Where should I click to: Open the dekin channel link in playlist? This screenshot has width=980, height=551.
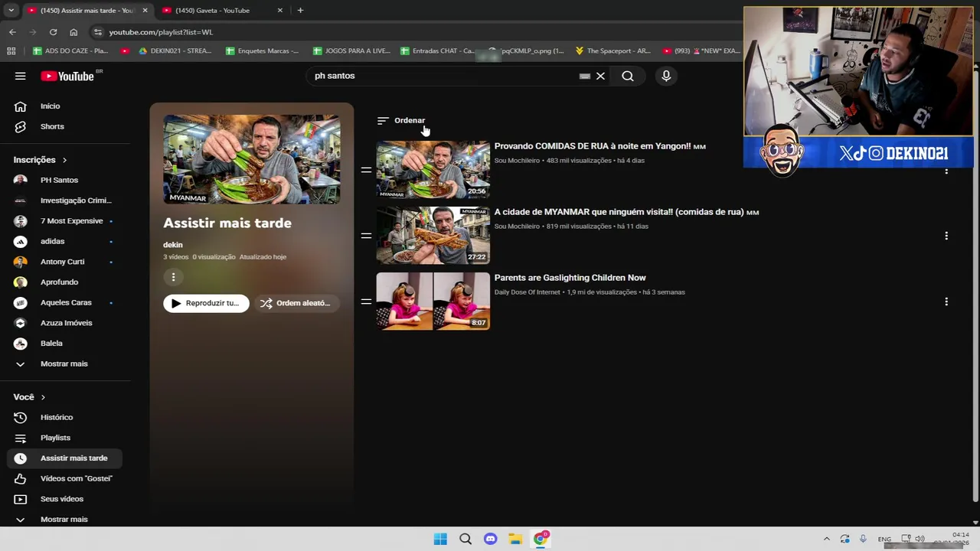click(x=173, y=245)
